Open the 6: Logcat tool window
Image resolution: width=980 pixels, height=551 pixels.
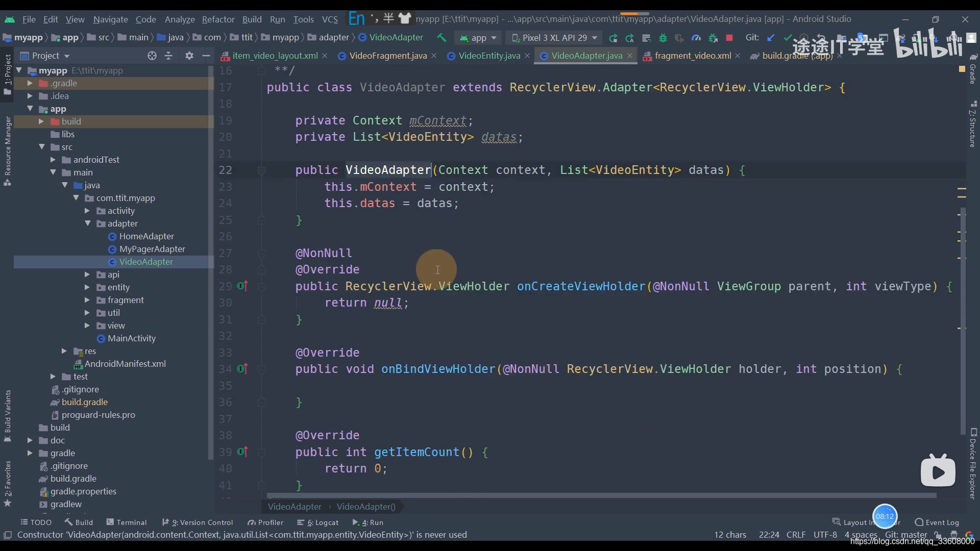click(318, 522)
